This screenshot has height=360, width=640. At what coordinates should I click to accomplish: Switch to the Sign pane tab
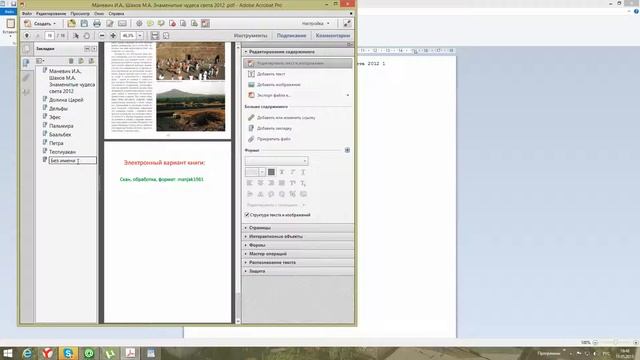click(x=291, y=36)
